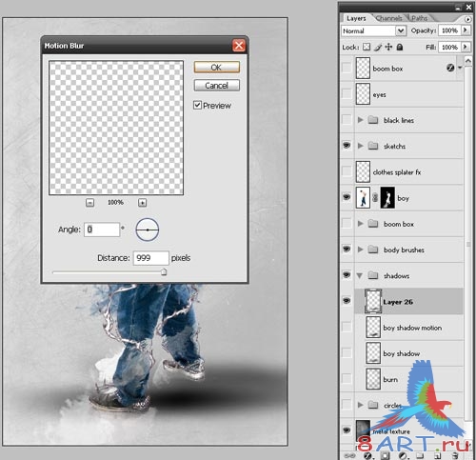Click the metal texture layer thumbnail
Screen dimensions: 476x460
pyautogui.click(x=363, y=430)
